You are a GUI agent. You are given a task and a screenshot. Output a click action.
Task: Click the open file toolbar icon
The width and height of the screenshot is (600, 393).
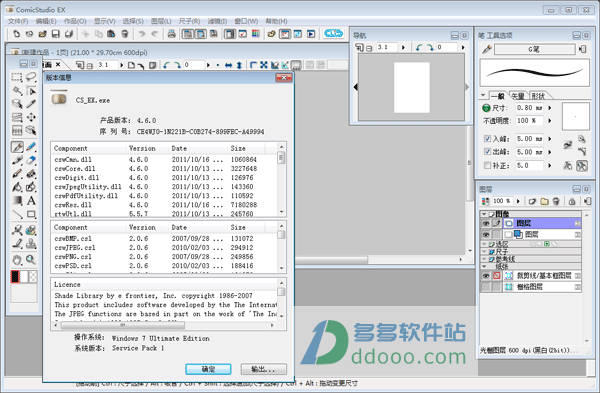tap(42, 34)
